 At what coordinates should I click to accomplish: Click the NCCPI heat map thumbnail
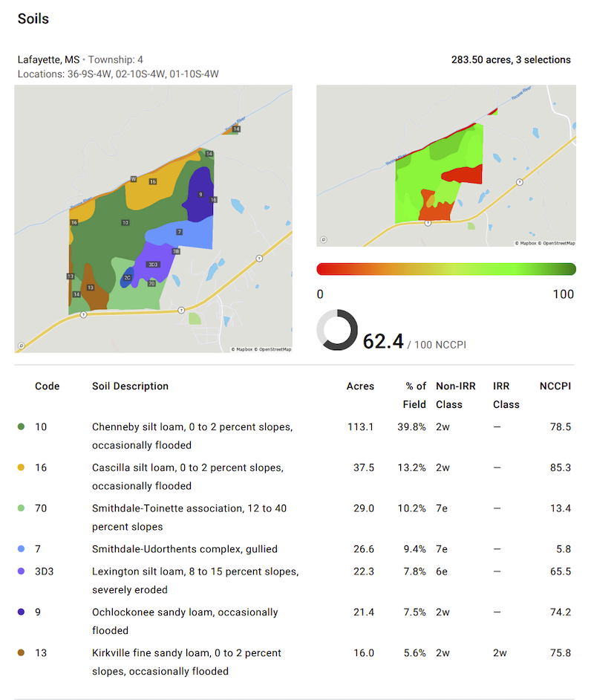tap(446, 165)
